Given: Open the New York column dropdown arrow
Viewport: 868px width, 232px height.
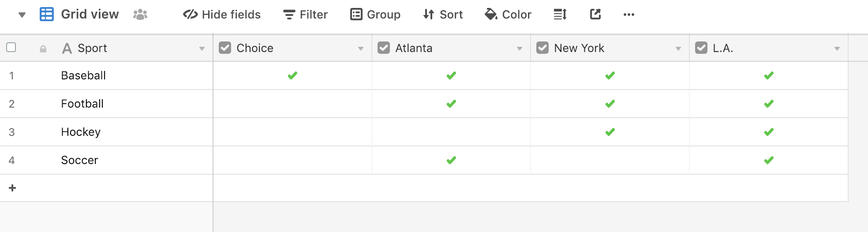Looking at the screenshot, I should click(678, 49).
